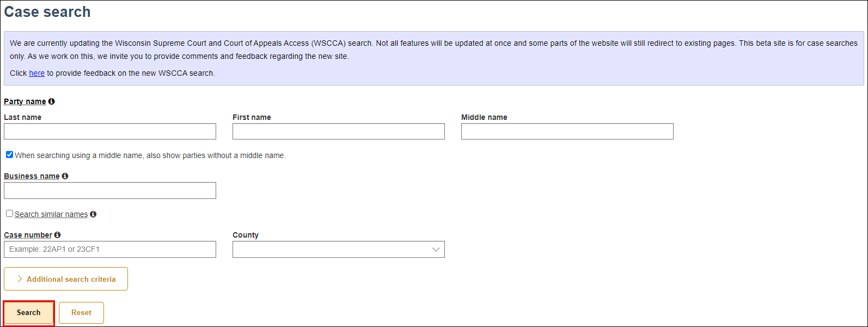
Task: Select the Last name input field
Action: point(109,131)
